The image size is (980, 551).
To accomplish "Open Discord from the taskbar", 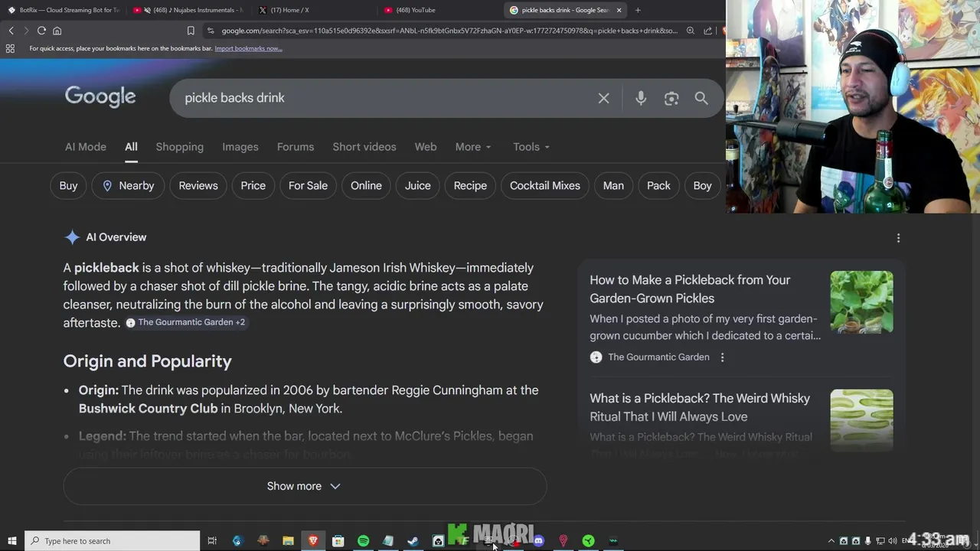I will [538, 541].
